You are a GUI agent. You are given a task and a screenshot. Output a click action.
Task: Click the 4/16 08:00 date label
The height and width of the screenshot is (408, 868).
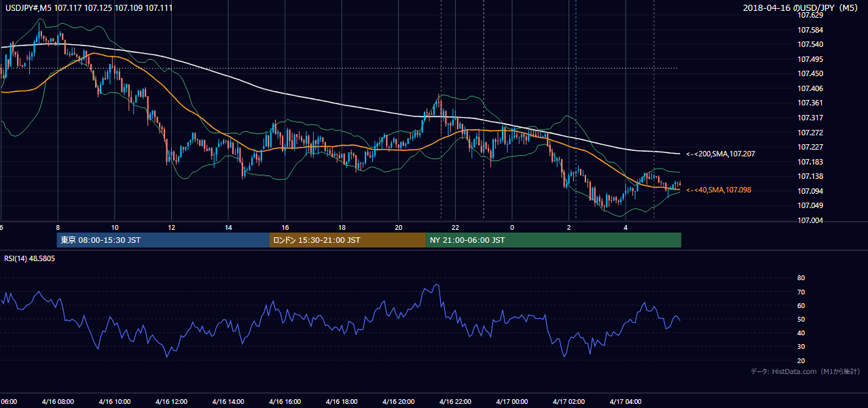point(58,401)
